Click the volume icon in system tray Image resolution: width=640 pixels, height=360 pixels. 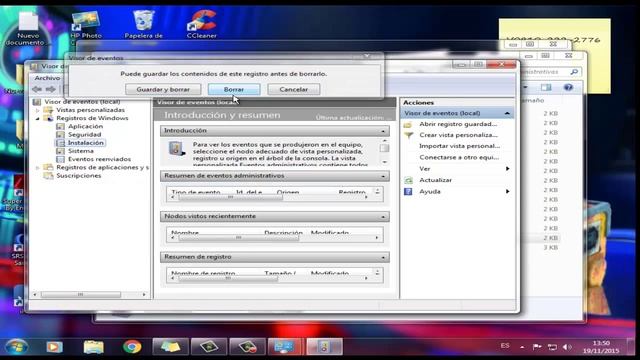click(567, 347)
